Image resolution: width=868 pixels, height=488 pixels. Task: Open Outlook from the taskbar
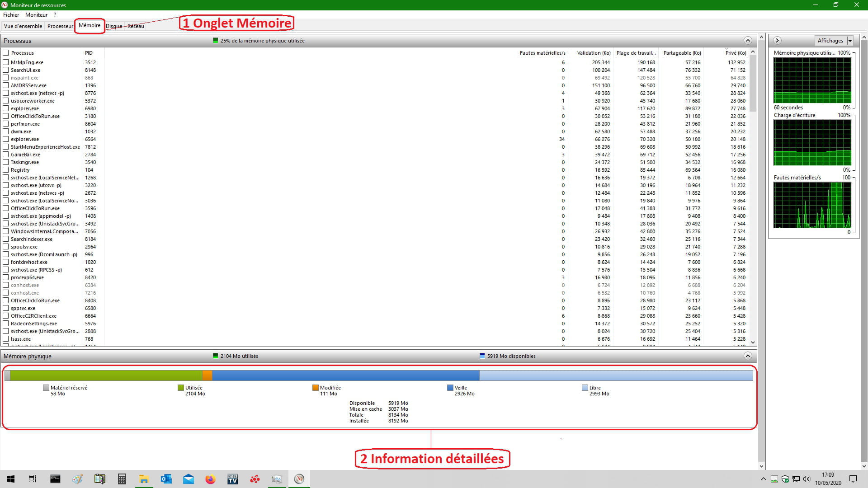[166, 479]
